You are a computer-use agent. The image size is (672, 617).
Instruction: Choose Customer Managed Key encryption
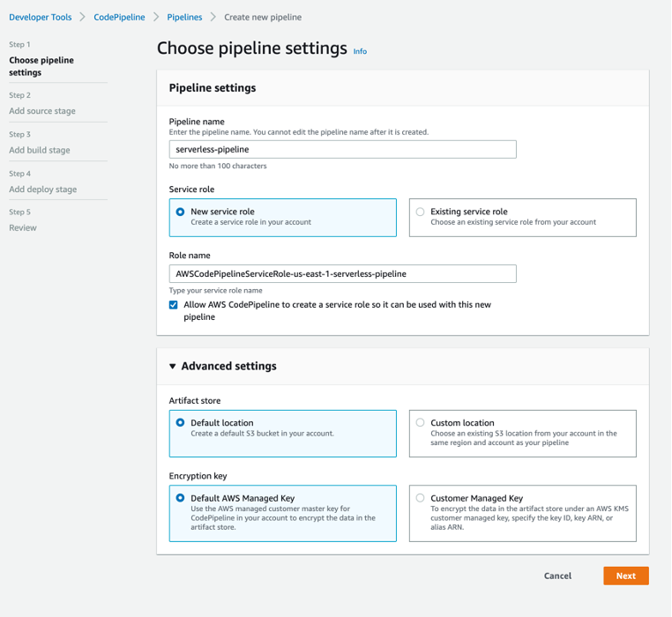421,498
